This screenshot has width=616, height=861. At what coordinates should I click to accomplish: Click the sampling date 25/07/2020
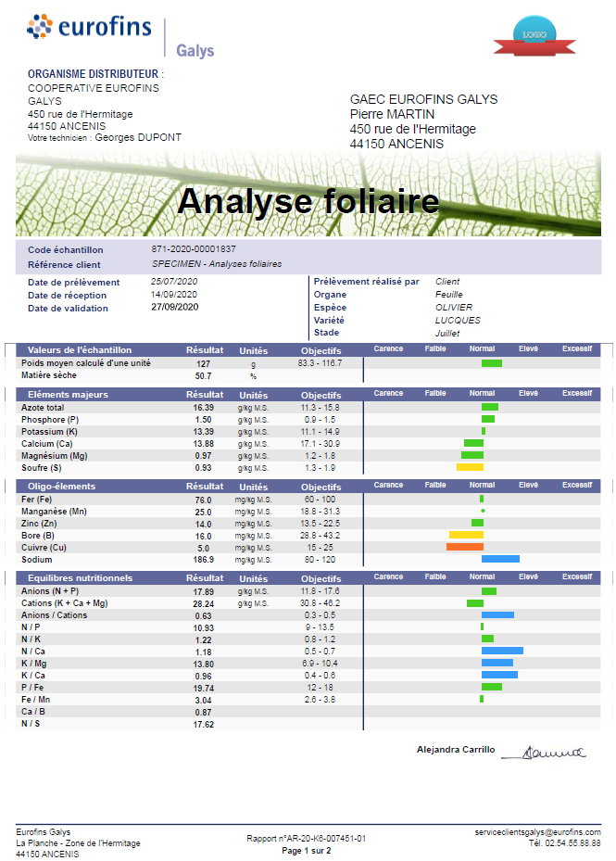click(x=174, y=281)
